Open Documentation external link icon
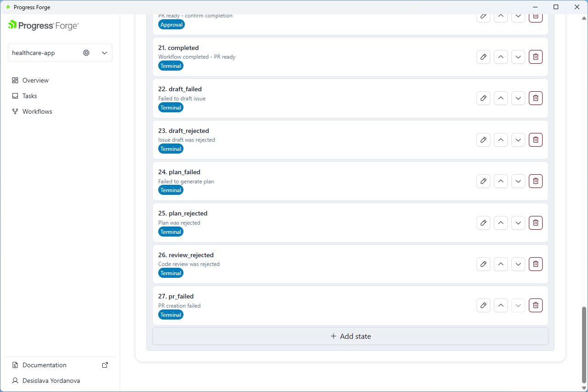 coord(105,365)
